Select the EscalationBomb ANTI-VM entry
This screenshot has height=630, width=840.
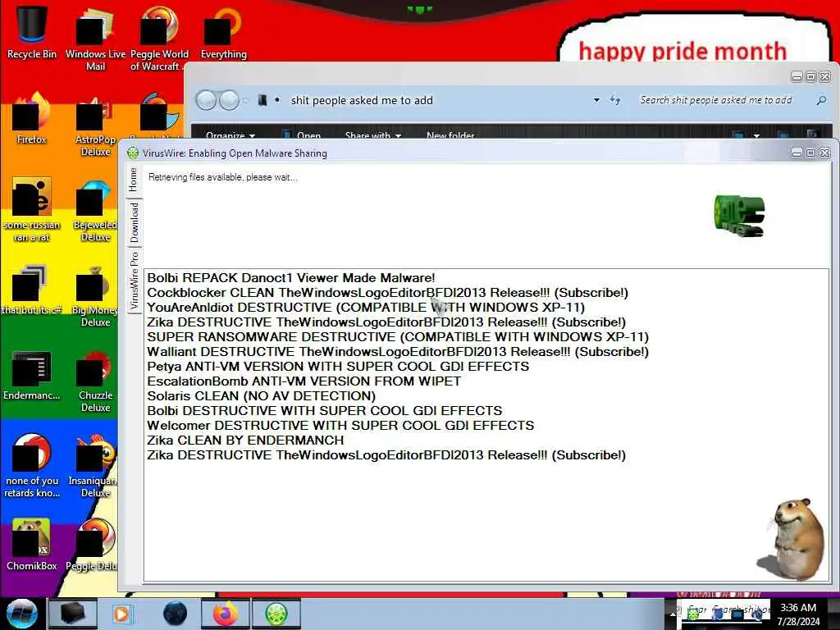pyautogui.click(x=304, y=381)
